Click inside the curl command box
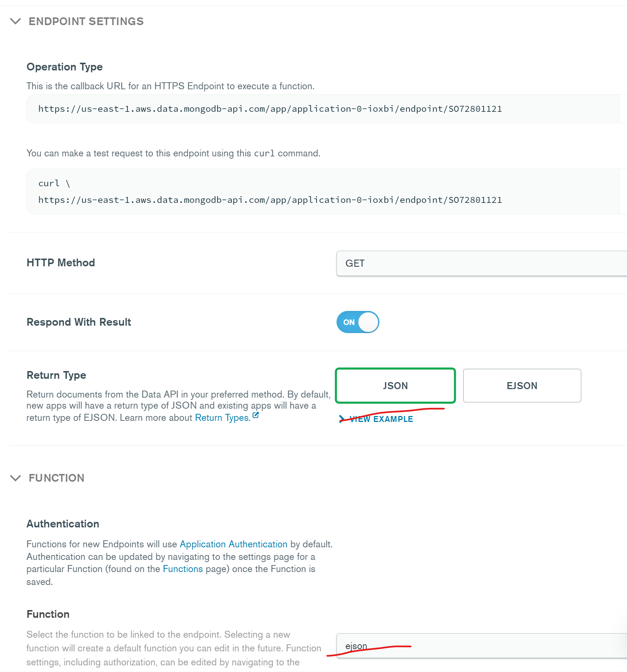 click(269, 191)
